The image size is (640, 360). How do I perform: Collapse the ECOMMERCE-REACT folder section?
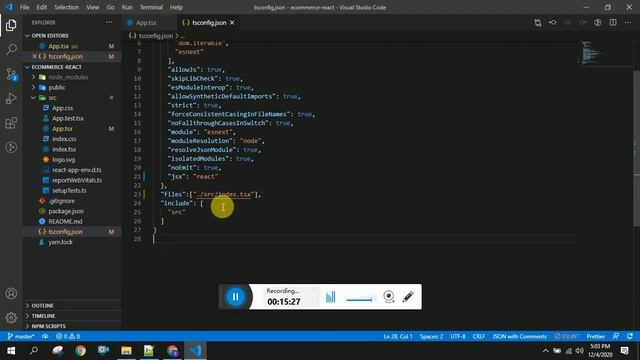(56, 67)
